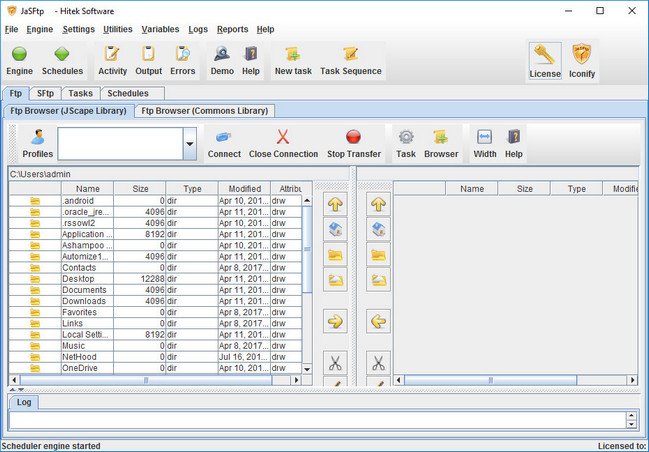
Task: Open the Utilities menu
Action: pyautogui.click(x=117, y=29)
